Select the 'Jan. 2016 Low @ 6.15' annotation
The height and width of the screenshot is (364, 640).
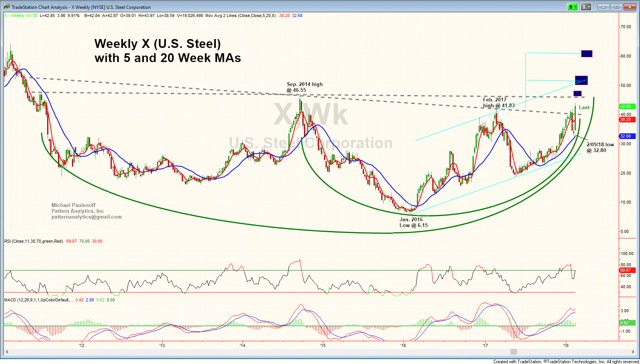click(x=413, y=222)
